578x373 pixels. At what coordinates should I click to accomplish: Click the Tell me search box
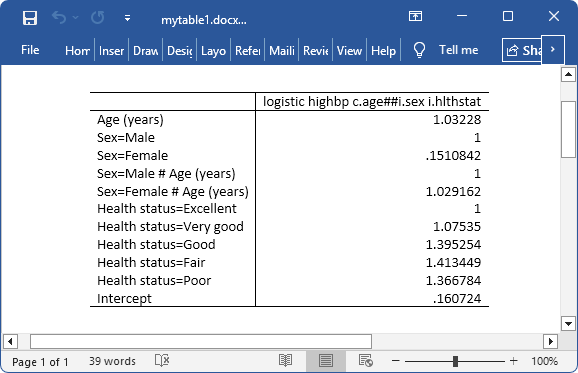click(x=459, y=50)
